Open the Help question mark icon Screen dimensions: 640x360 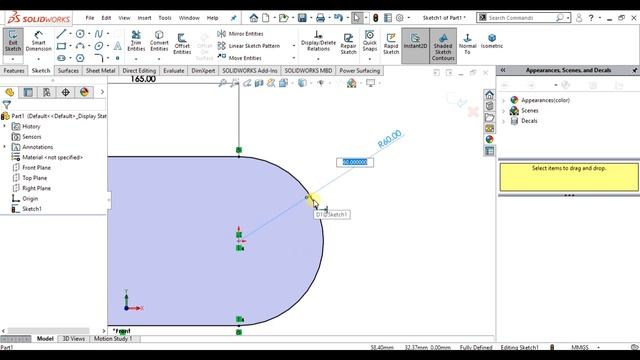[591, 18]
